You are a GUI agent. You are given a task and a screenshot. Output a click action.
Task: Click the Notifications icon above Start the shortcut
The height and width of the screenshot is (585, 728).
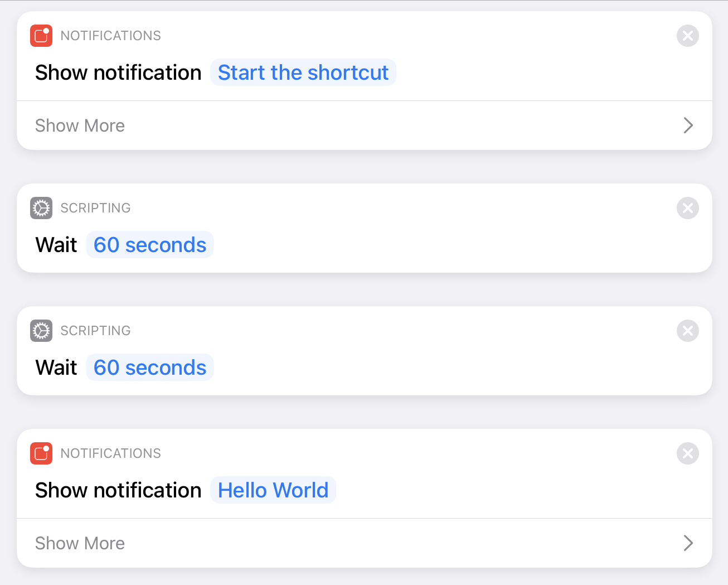click(x=41, y=36)
